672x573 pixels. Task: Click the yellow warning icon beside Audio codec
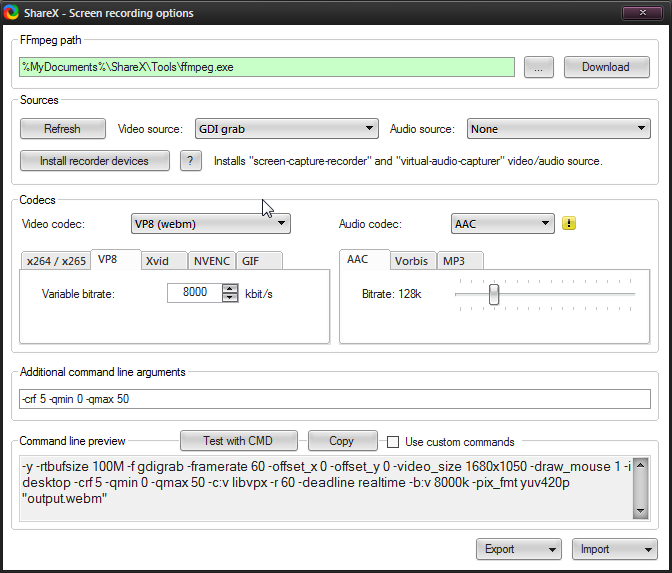point(569,224)
